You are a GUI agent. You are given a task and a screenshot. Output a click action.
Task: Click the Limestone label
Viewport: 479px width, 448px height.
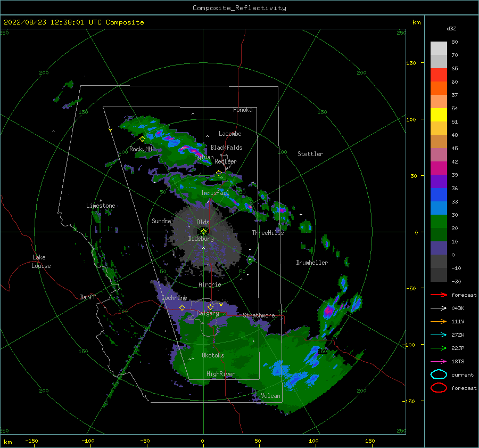click(x=101, y=206)
